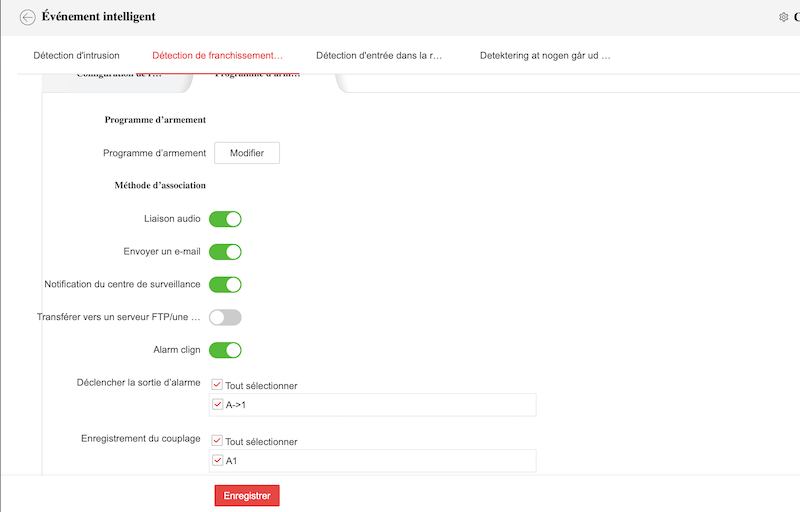Click the Modifier button for Programme d'armement
The image size is (800, 512).
pos(247,153)
